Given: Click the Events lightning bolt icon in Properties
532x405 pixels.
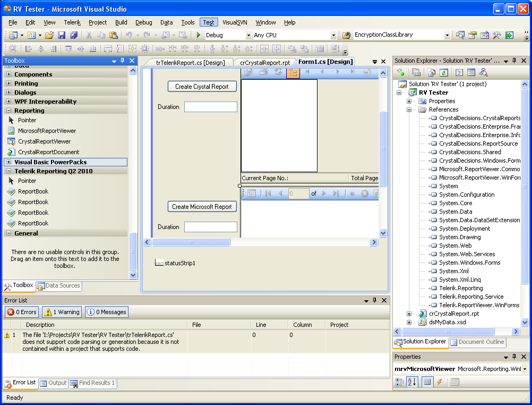Looking at the screenshot, I should click(x=440, y=382).
